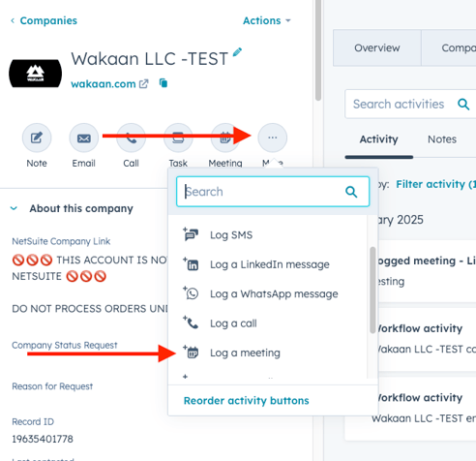The image size is (476, 461).
Task: Open wakaan.com external link icon
Action: 143,84
